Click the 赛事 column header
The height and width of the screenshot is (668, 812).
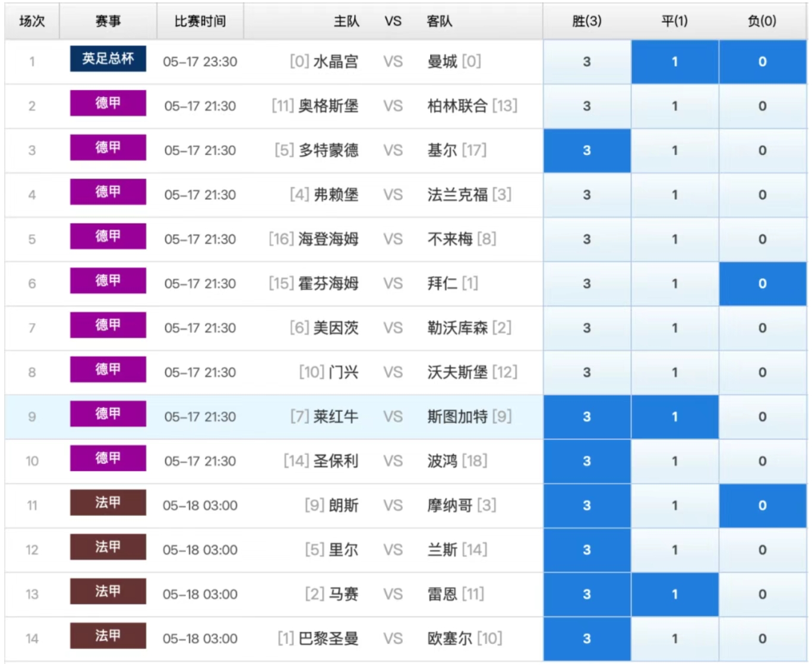click(108, 21)
